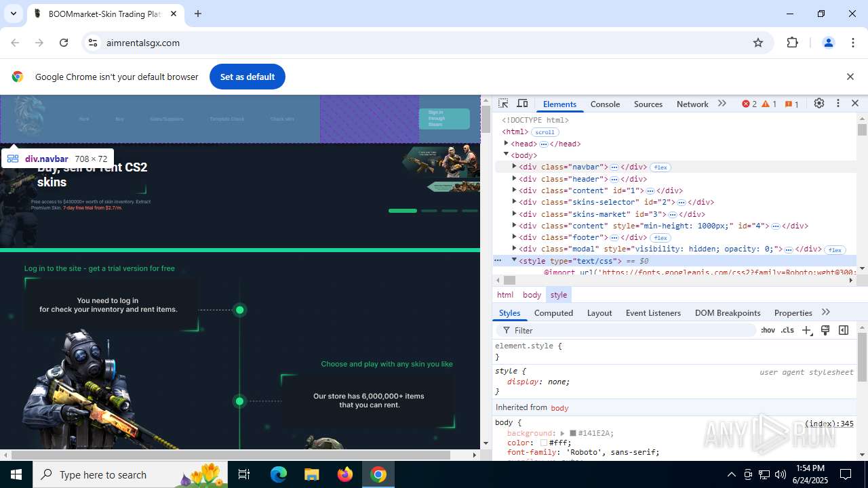
Task: Switch to the Network tab
Action: coord(692,104)
